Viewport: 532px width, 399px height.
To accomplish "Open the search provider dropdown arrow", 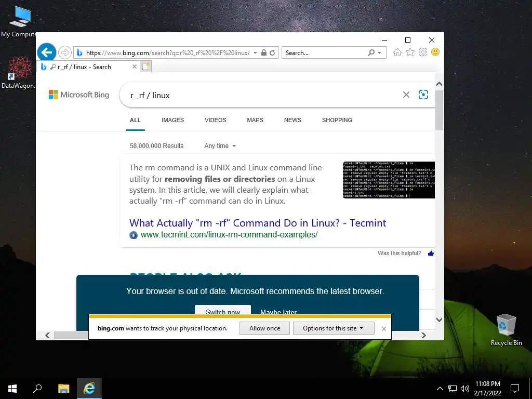I will [380, 53].
